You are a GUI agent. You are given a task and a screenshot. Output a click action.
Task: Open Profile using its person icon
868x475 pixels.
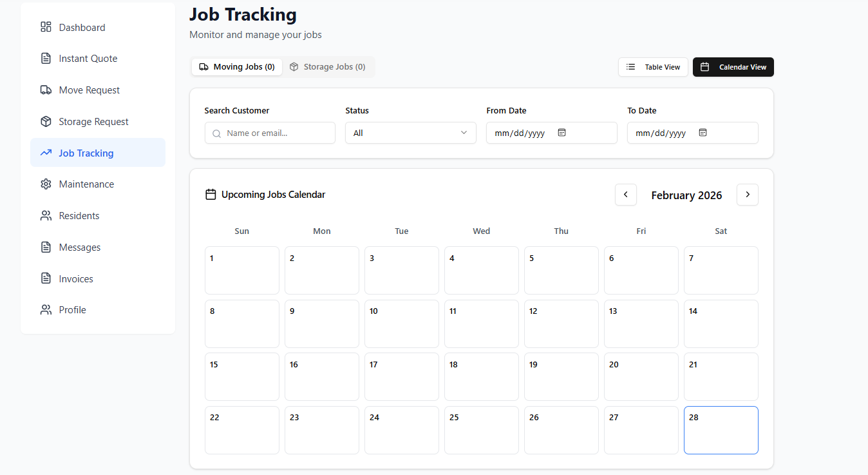pos(45,309)
